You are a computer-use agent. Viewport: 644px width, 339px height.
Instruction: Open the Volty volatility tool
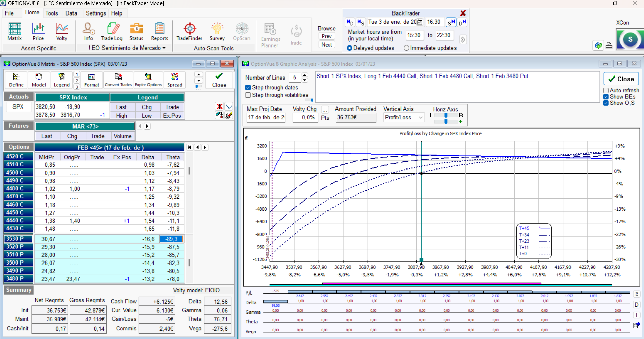click(x=62, y=32)
